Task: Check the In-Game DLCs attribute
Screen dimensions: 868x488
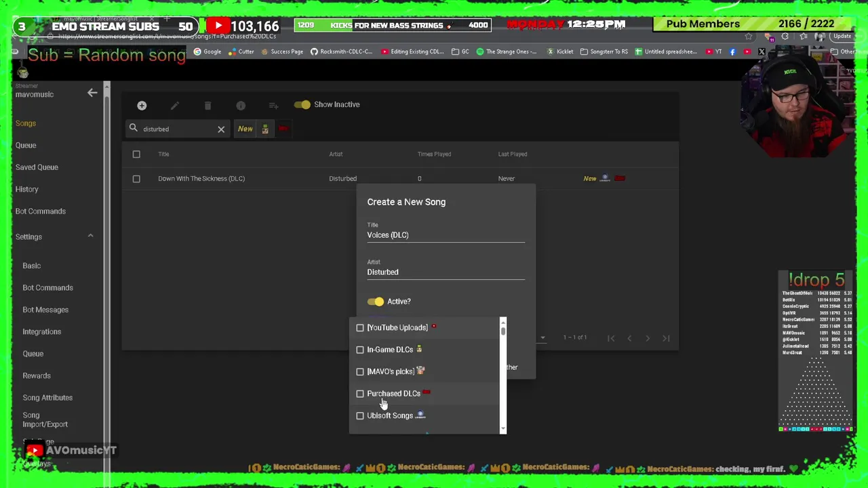Action: click(360, 350)
